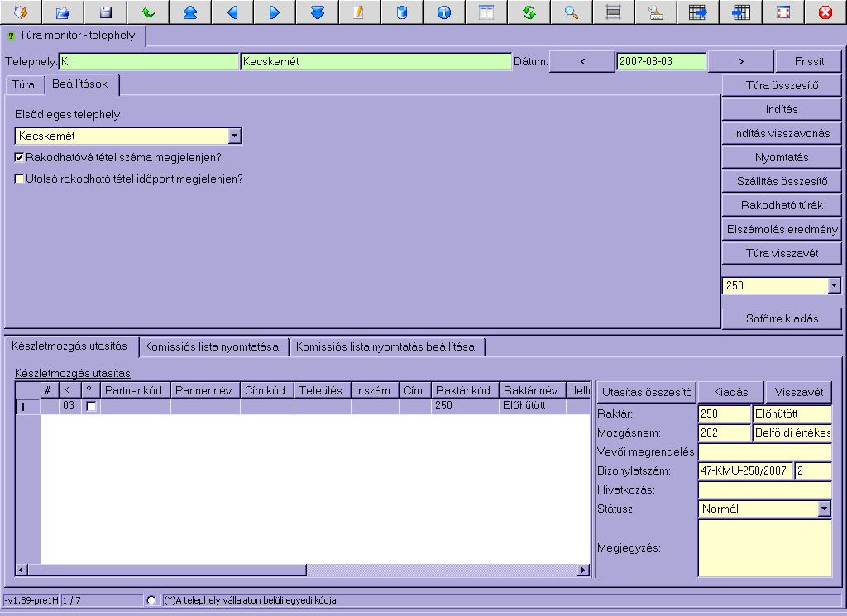Click the open folder toolbar icon
This screenshot has height=616, width=847.
(64, 12)
